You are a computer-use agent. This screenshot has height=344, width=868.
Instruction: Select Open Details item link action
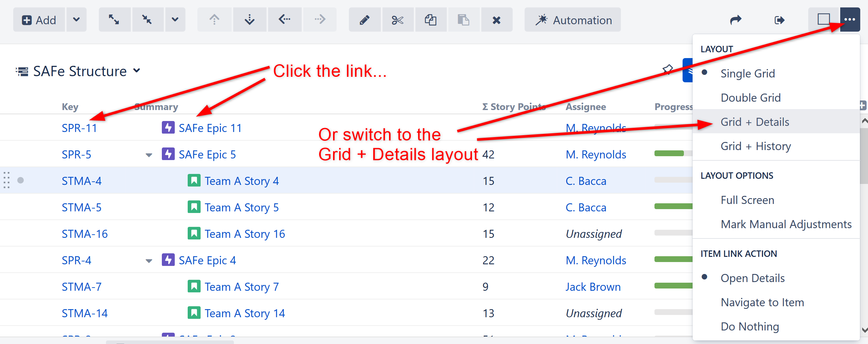pyautogui.click(x=752, y=278)
